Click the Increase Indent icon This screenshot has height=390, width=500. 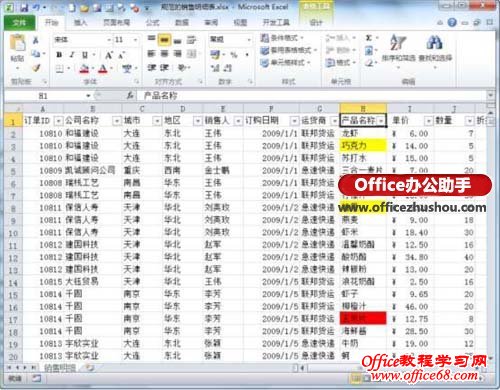coord(164,68)
